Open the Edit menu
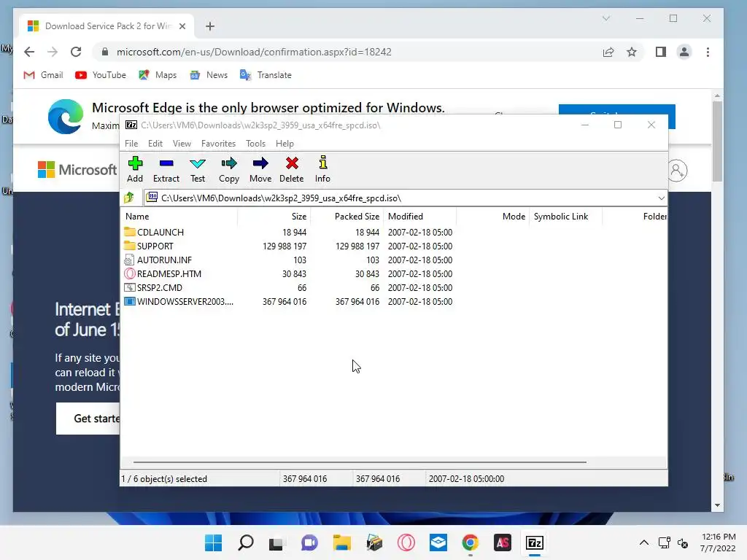The width and height of the screenshot is (747, 560). point(155,144)
